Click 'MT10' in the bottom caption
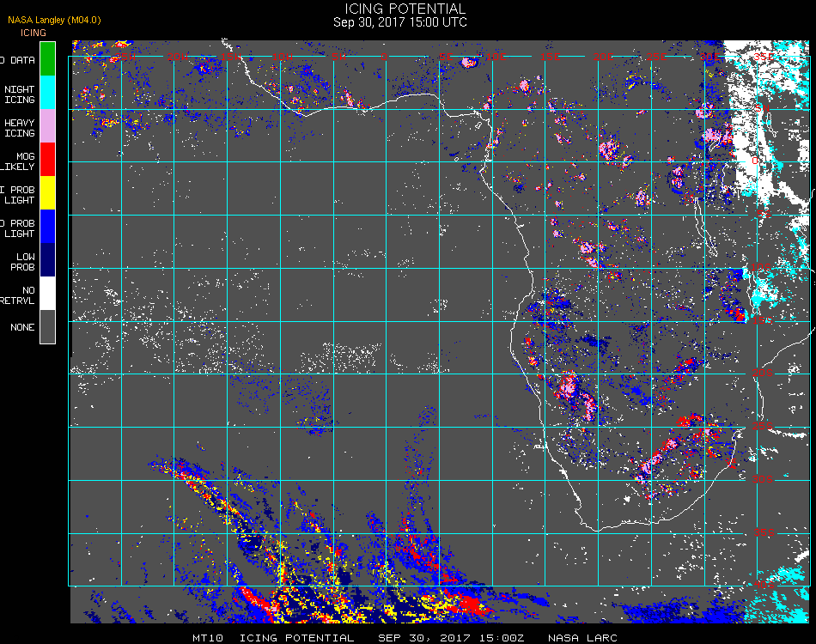Viewport: 816px width, 644px height. click(x=208, y=638)
